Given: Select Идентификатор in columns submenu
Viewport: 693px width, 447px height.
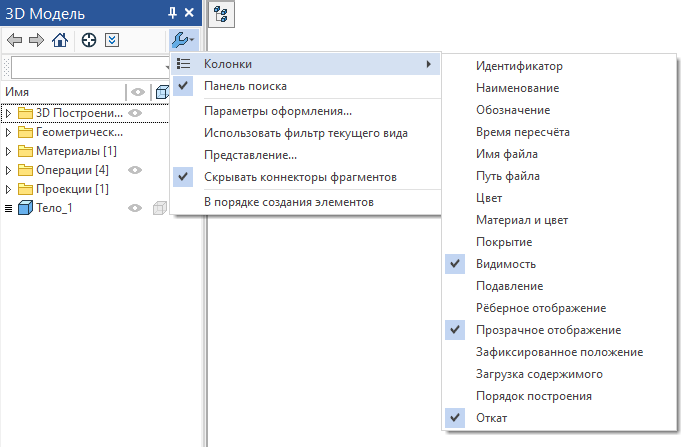Looking at the screenshot, I should click(x=519, y=66).
